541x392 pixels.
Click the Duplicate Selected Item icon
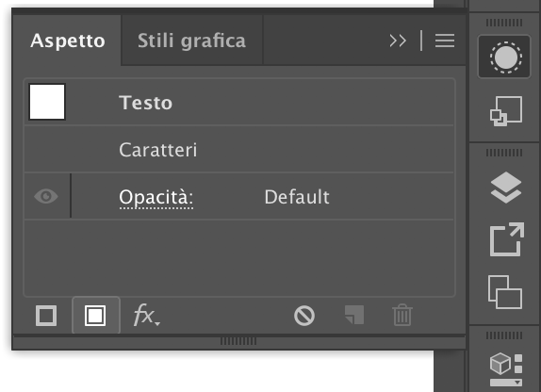pos(354,315)
